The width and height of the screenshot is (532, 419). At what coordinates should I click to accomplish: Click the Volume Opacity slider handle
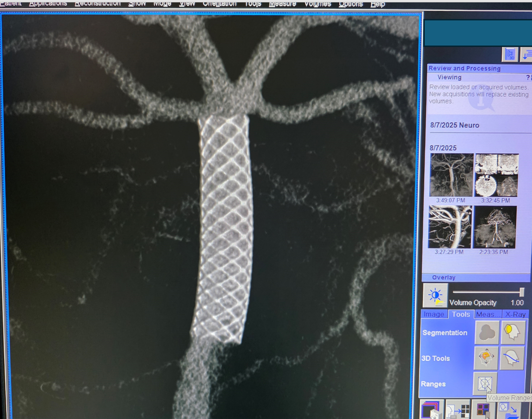coord(522,292)
